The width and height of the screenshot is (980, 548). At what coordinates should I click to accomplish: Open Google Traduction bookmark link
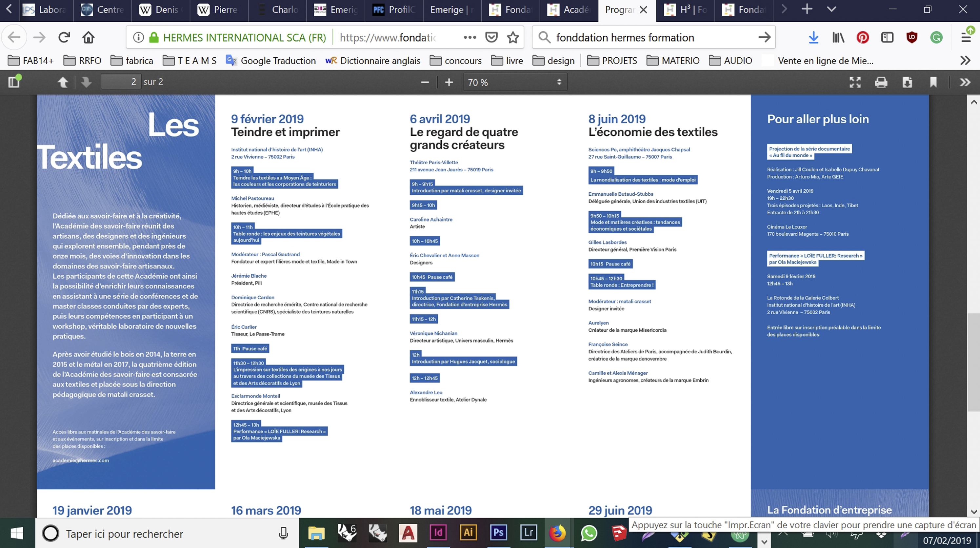click(x=270, y=60)
